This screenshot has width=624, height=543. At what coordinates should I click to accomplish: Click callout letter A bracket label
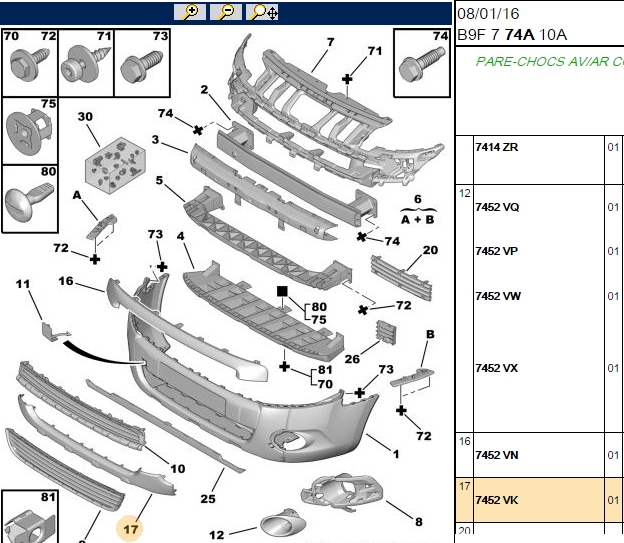click(77, 195)
